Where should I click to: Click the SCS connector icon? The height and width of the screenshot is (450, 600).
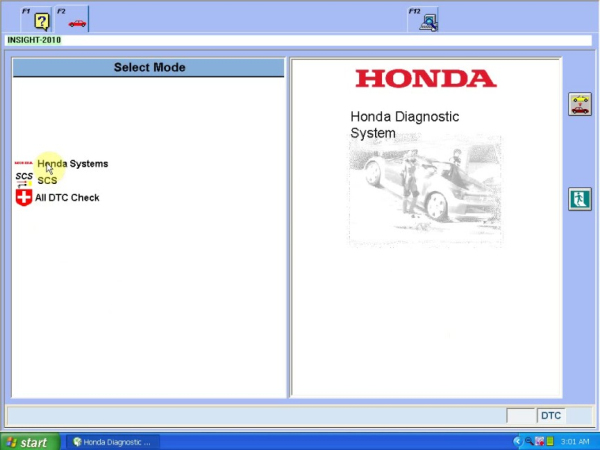click(x=24, y=179)
